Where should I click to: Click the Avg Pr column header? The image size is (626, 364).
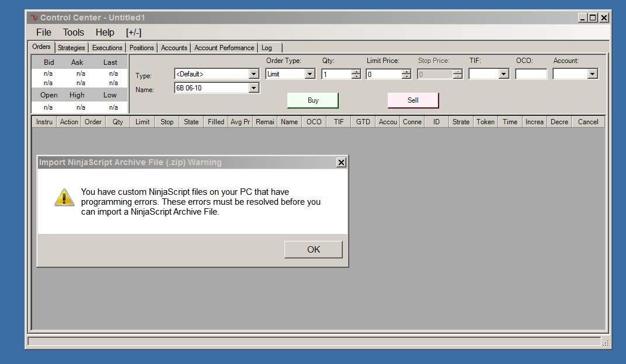click(x=241, y=122)
